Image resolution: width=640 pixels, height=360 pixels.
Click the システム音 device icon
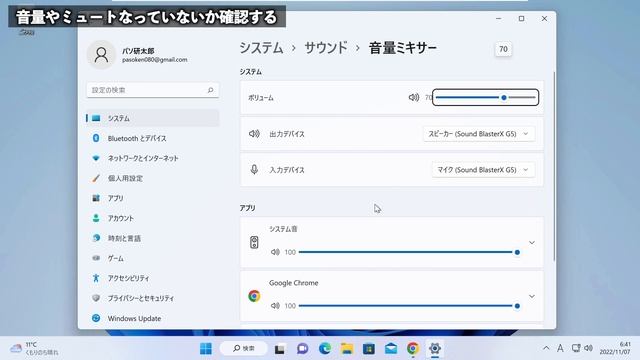coord(254,242)
